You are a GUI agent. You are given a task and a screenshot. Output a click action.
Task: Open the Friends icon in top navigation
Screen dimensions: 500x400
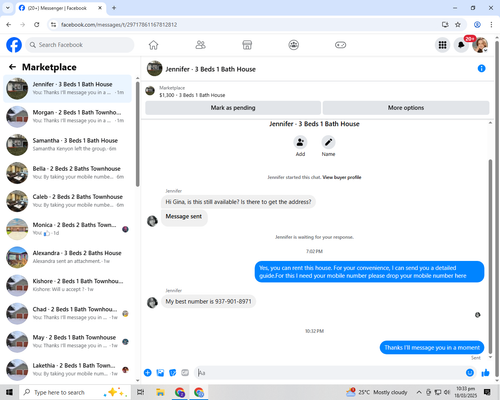(x=200, y=45)
